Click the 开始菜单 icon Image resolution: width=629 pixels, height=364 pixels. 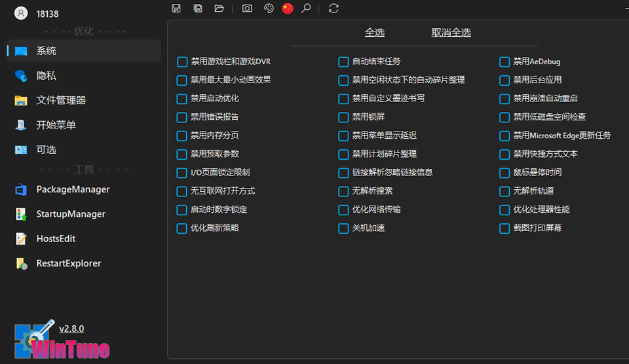point(21,125)
